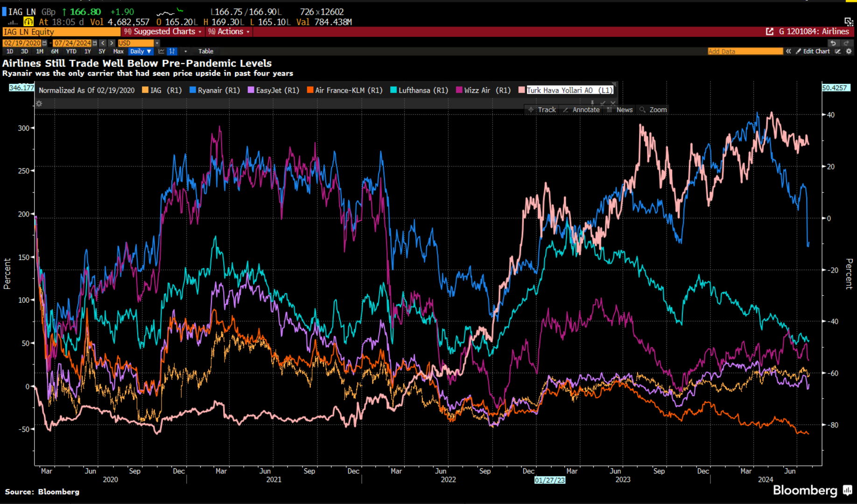Select 1Y range tab
This screenshot has height=504, width=857.
point(87,51)
